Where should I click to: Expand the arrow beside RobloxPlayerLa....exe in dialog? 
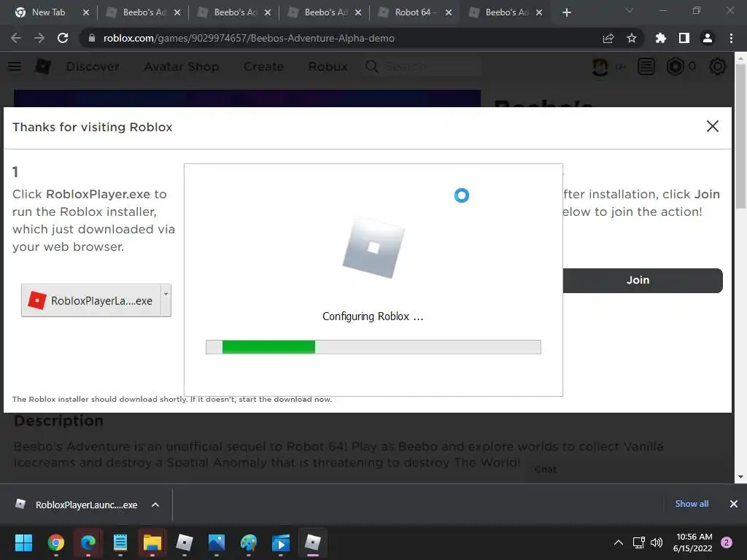pyautogui.click(x=166, y=300)
